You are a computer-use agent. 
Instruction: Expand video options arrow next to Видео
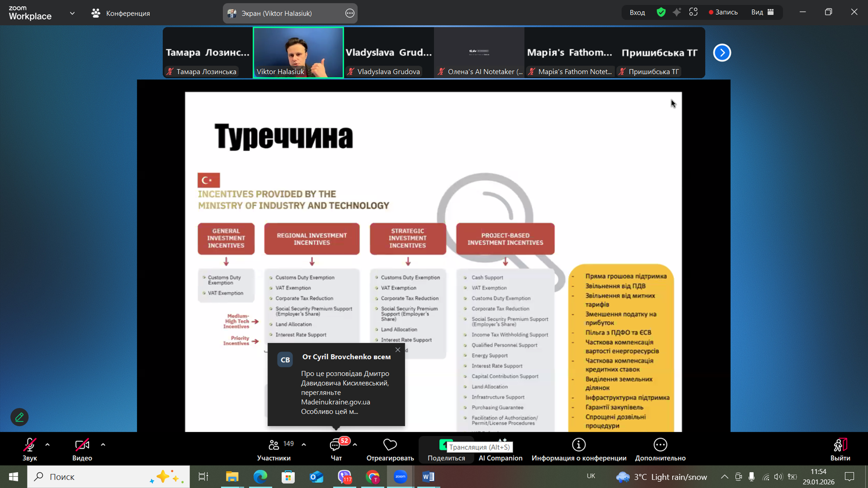coord(103,444)
